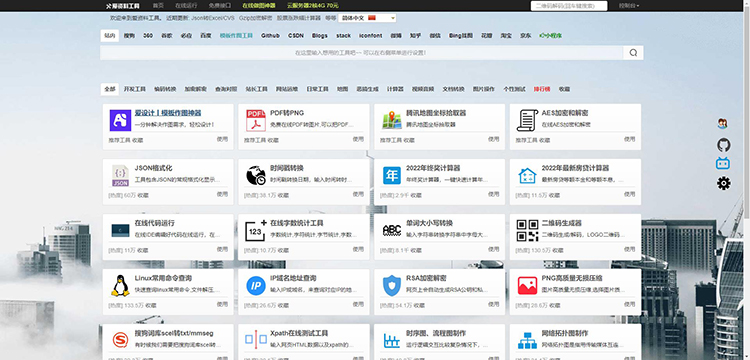Click the 时间戳转换 card title
Image resolution: width=750 pixels, height=360 pixels.
point(287,168)
